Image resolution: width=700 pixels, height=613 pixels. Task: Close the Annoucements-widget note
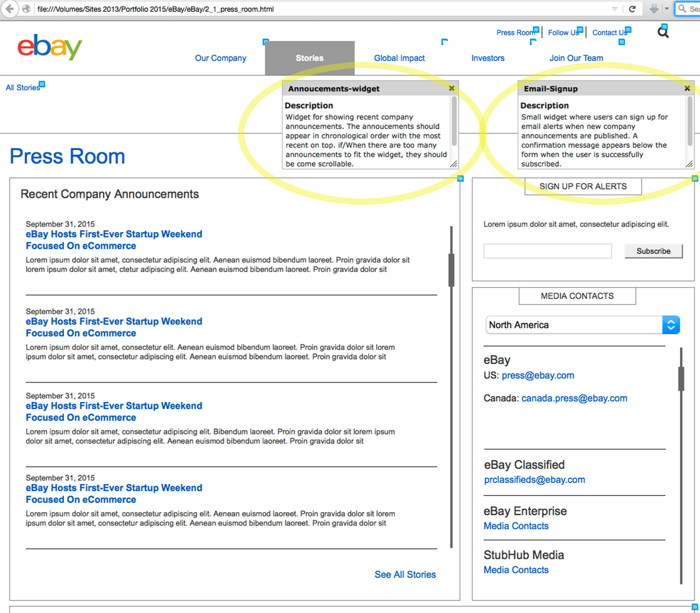coord(451,88)
